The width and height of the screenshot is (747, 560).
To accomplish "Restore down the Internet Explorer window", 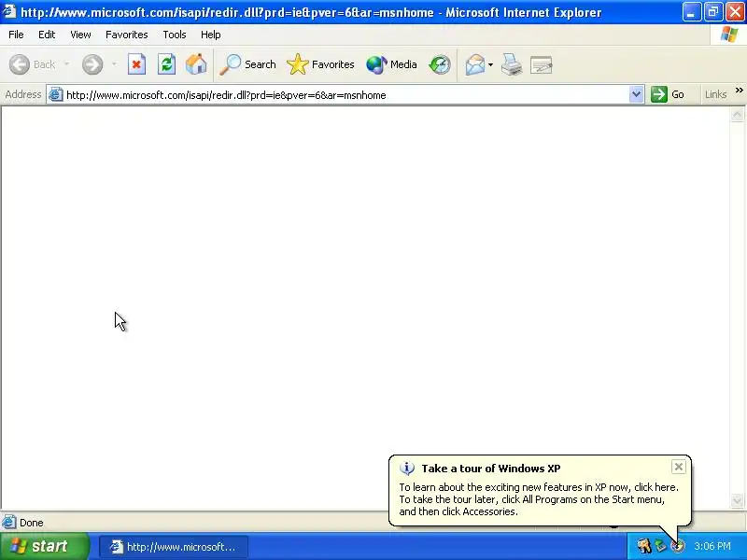I will pyautogui.click(x=713, y=12).
